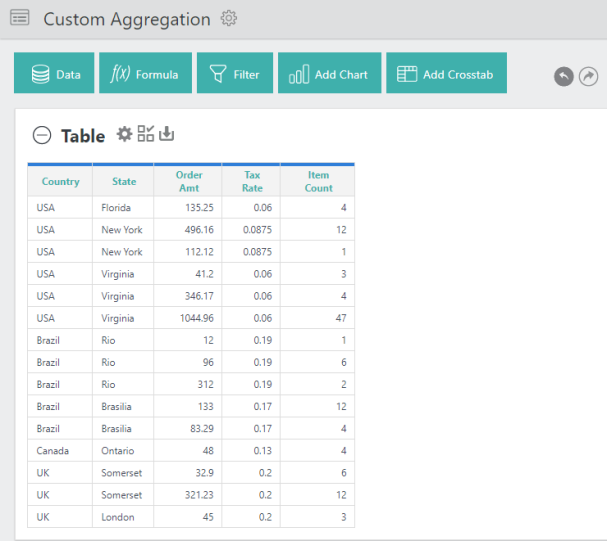
Task: Redo the last action
Action: [x=588, y=76]
